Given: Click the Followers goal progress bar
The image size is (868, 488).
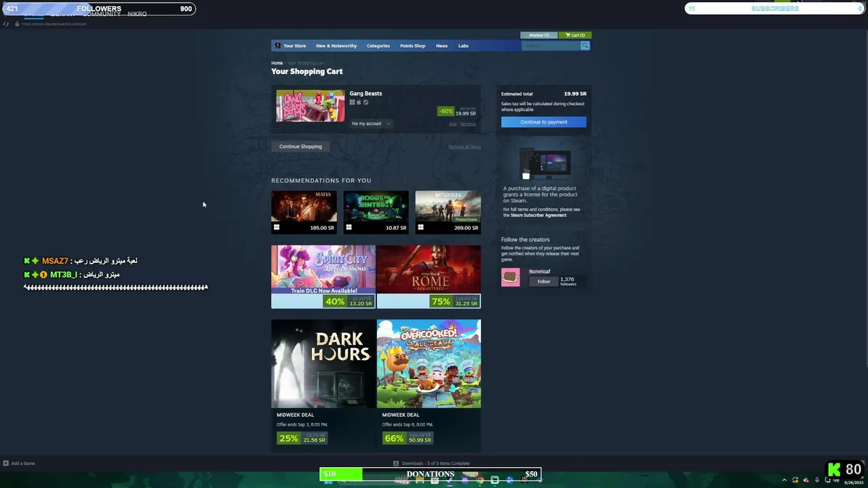Looking at the screenshot, I should pos(98,9).
